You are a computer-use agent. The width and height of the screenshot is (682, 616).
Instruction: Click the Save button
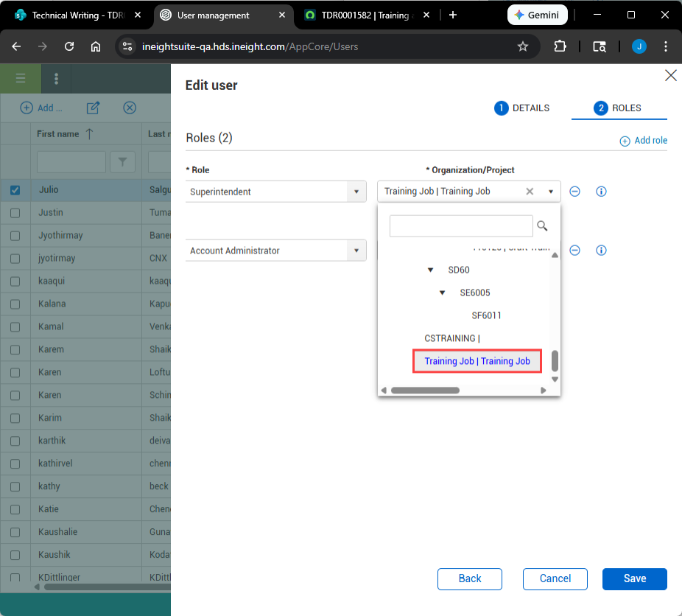[x=634, y=578]
